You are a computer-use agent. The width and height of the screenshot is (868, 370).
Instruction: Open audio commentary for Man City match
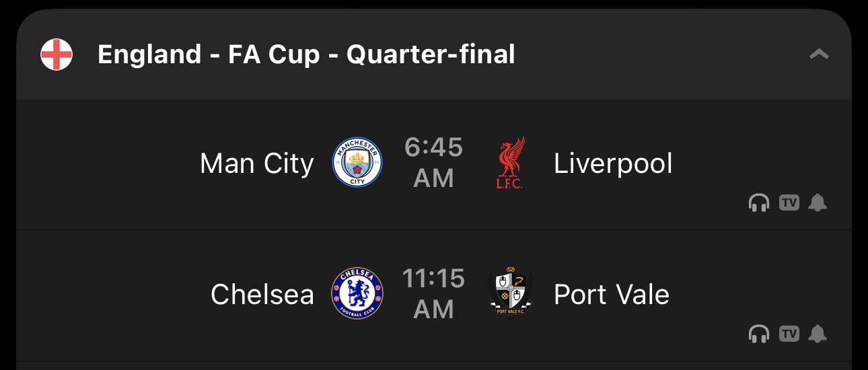(759, 202)
